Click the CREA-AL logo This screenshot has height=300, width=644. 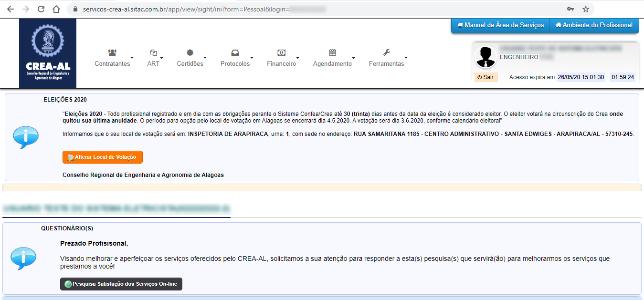click(x=48, y=53)
